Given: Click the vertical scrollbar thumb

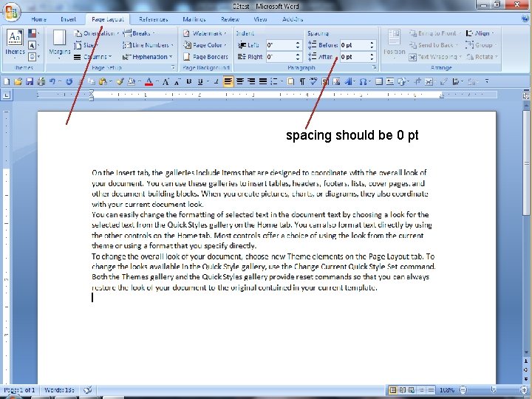Looking at the screenshot, I should click(526, 163).
